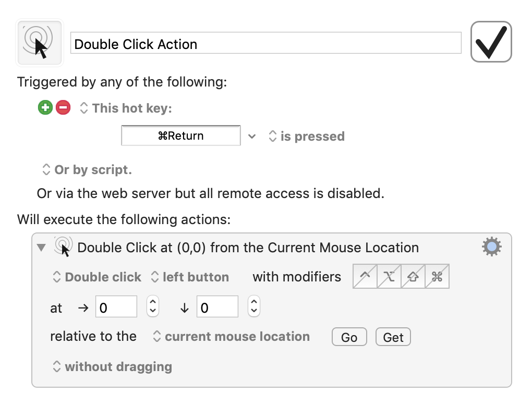Image resolution: width=532 pixels, height=394 pixels.
Task: Open the 'current mouse location' dropdown
Action: [231, 337]
